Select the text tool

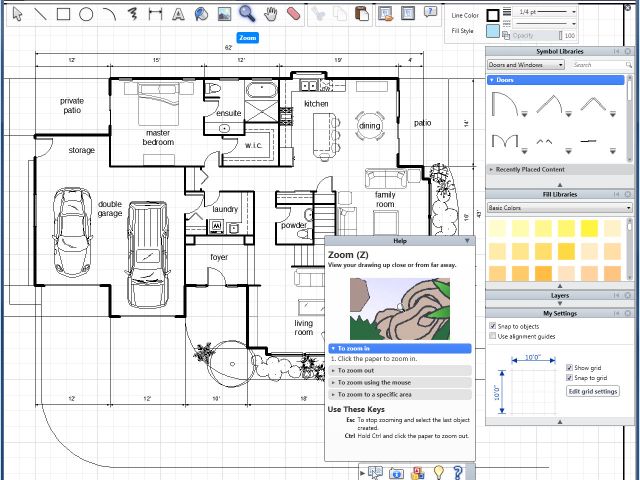coord(178,14)
